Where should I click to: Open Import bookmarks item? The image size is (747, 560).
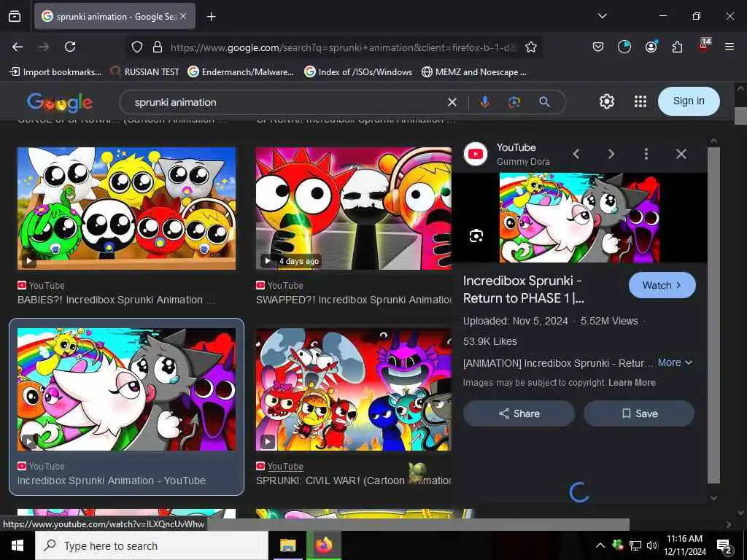(x=55, y=72)
